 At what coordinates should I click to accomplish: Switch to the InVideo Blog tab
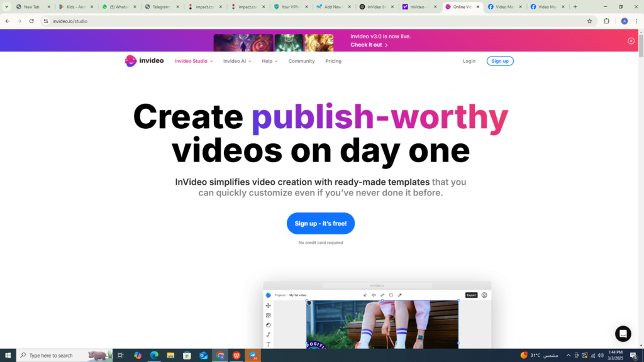click(375, 6)
